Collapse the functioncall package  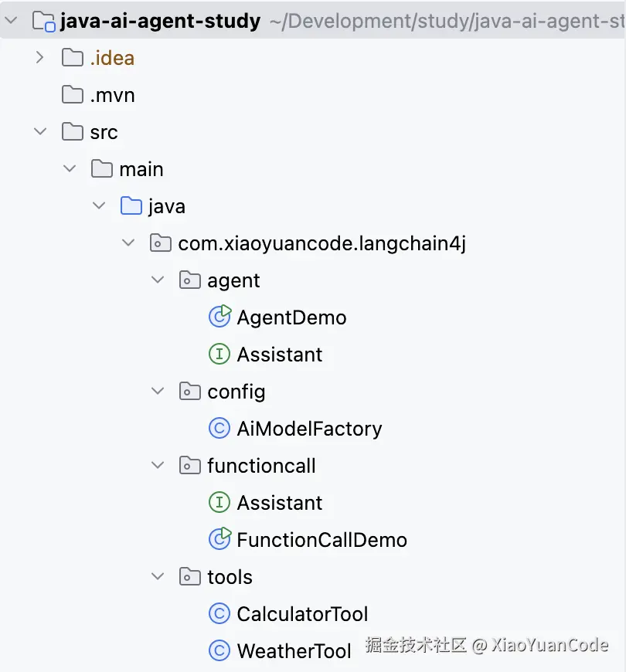158,465
